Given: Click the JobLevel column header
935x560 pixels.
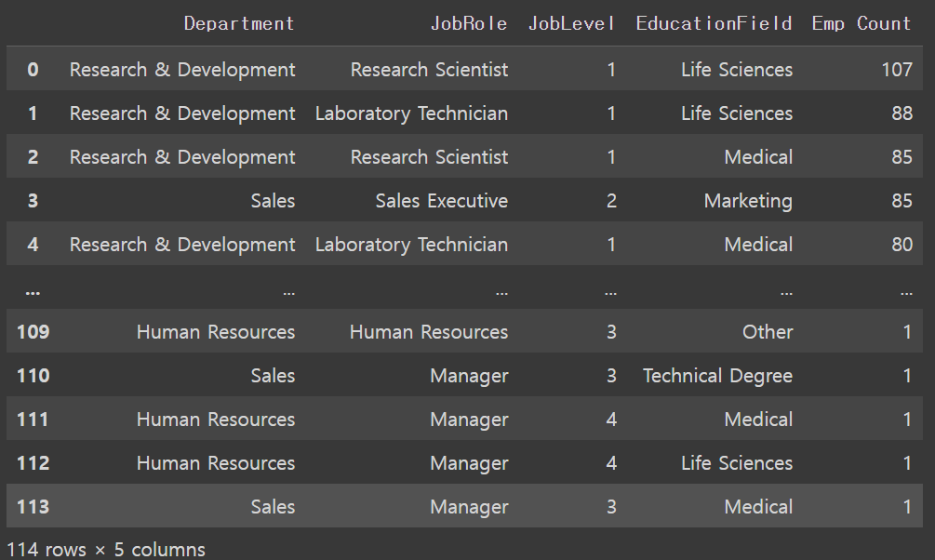Looking at the screenshot, I should pos(571,23).
